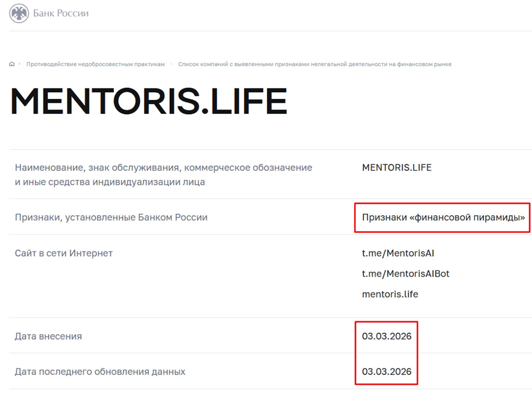The height and width of the screenshot is (402, 532).
Task: Click the «Дата внесения» row label
Action: coord(48,336)
